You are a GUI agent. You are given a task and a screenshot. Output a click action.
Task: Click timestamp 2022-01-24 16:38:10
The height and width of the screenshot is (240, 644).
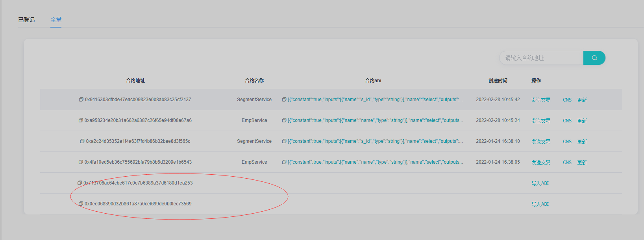pos(498,141)
